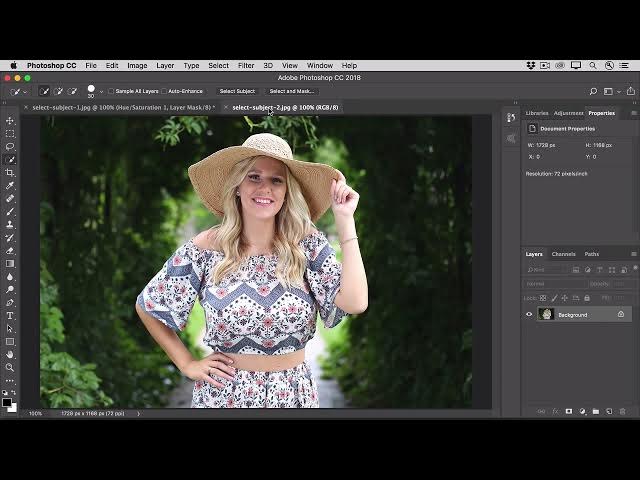Viewport: 640px width, 480px height.
Task: Select the Hand tool
Action: click(10, 354)
